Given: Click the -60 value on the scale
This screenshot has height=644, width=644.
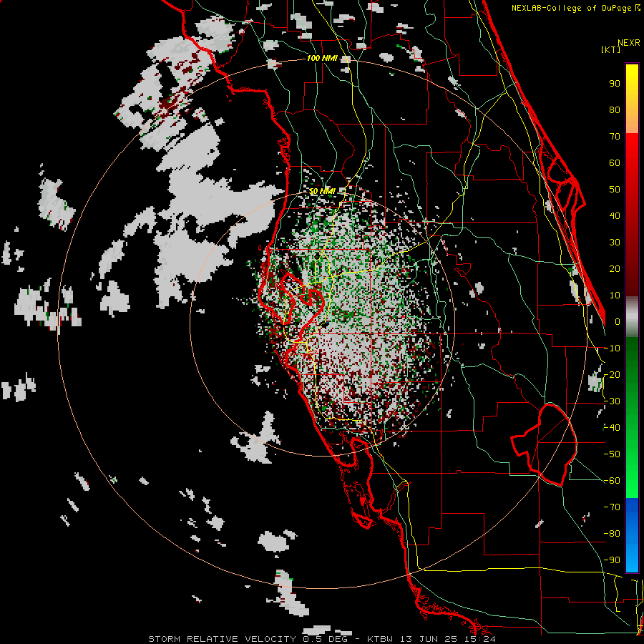Looking at the screenshot, I should [x=612, y=481].
